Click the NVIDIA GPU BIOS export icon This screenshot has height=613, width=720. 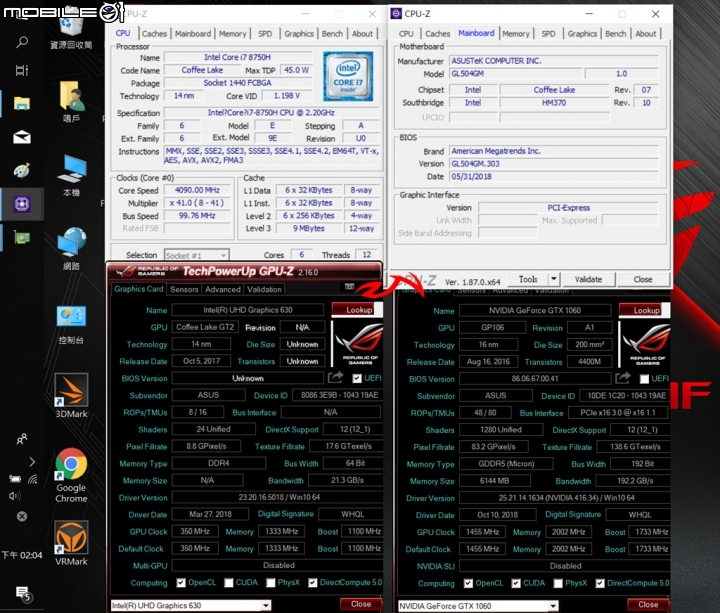[x=623, y=378]
